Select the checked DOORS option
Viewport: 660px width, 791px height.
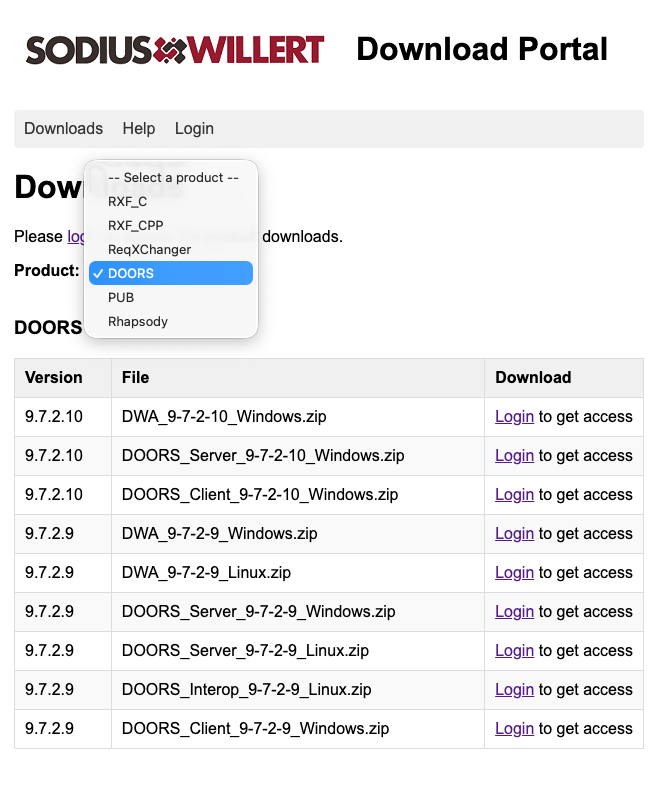171,273
